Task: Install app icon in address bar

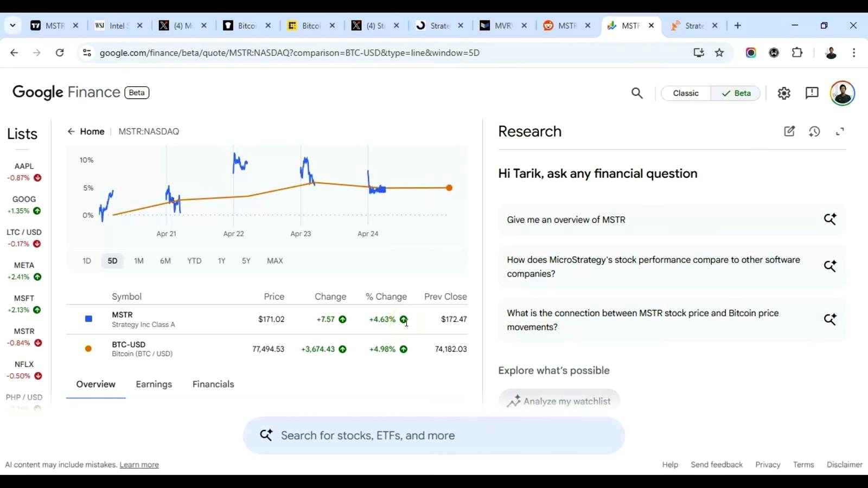Action: pyautogui.click(x=699, y=53)
